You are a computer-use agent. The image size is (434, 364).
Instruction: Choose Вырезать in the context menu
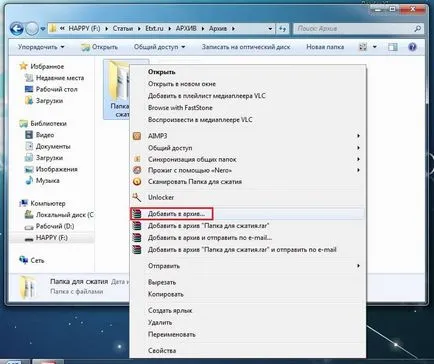(x=248, y=282)
